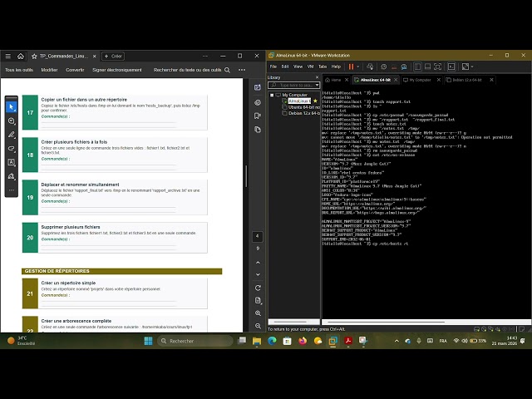The image size is (532, 399).
Task: Close the TP_Commandes_Linux PDF tab
Action: (94, 57)
